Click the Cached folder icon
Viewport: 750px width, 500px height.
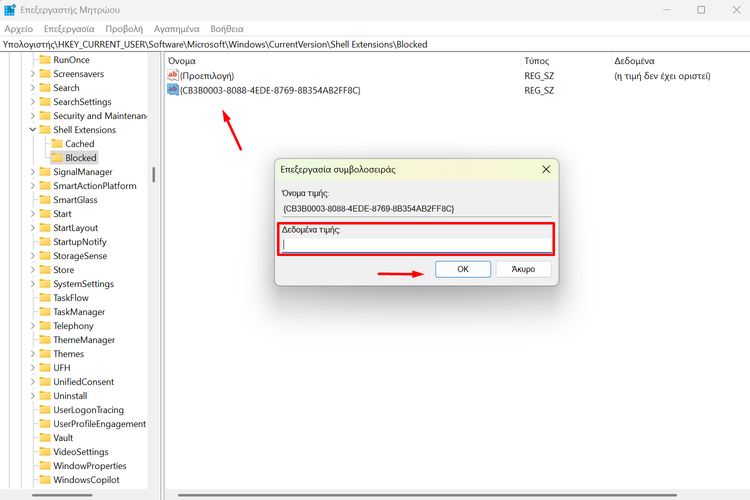pyautogui.click(x=57, y=144)
